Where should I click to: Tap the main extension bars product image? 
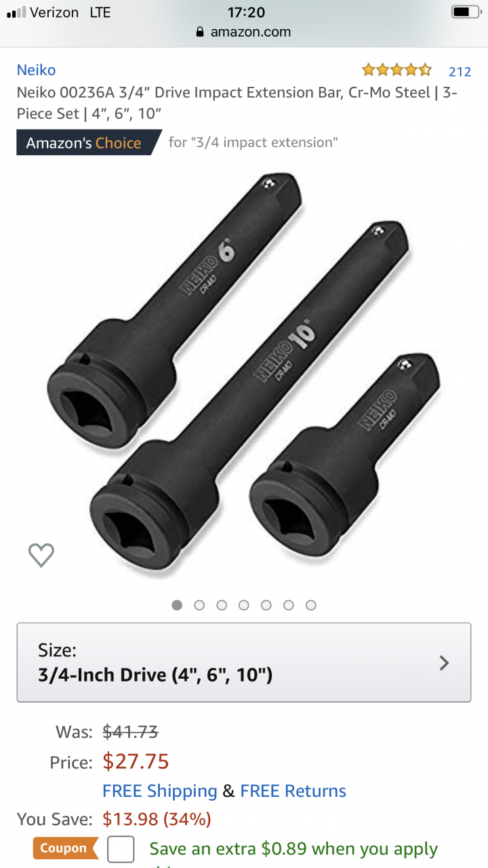244,373
